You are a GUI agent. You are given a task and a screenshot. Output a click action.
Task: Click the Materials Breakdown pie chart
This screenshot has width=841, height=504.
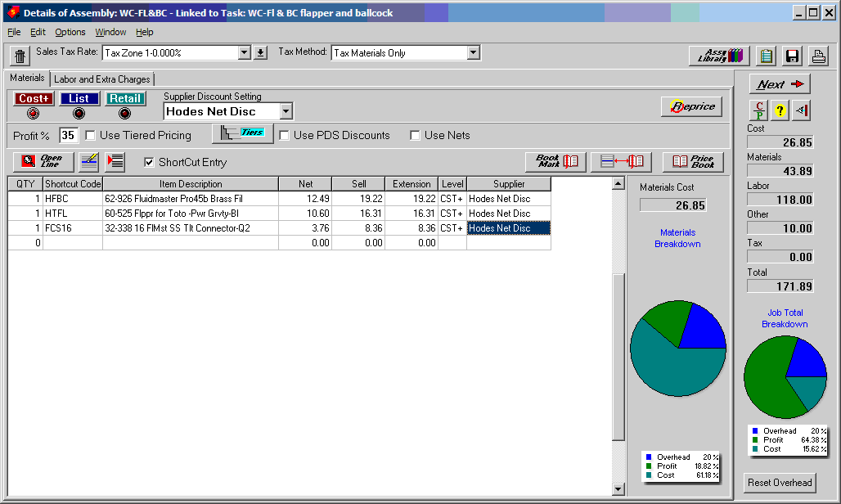(678, 349)
